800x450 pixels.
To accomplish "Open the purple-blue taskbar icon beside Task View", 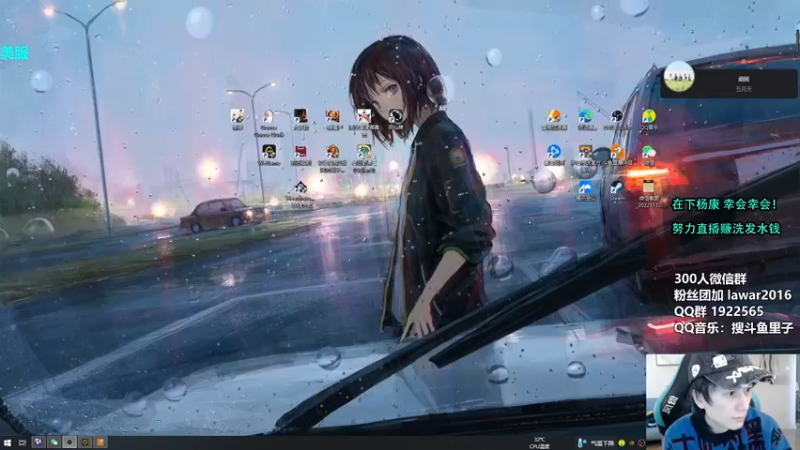I will [38, 442].
